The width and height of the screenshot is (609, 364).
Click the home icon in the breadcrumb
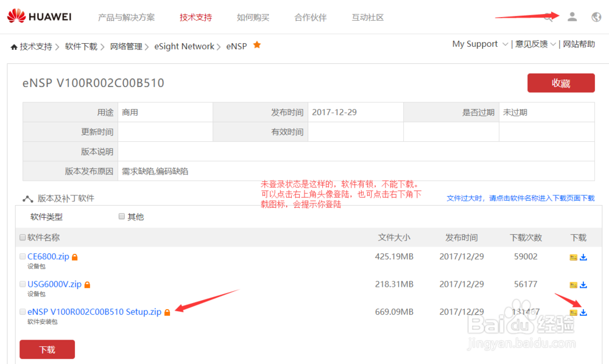13,45
